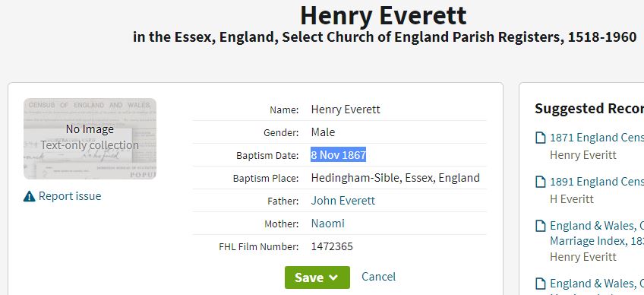Click the last document icon in Suggested Records
The image size is (644, 295).
click(x=541, y=284)
